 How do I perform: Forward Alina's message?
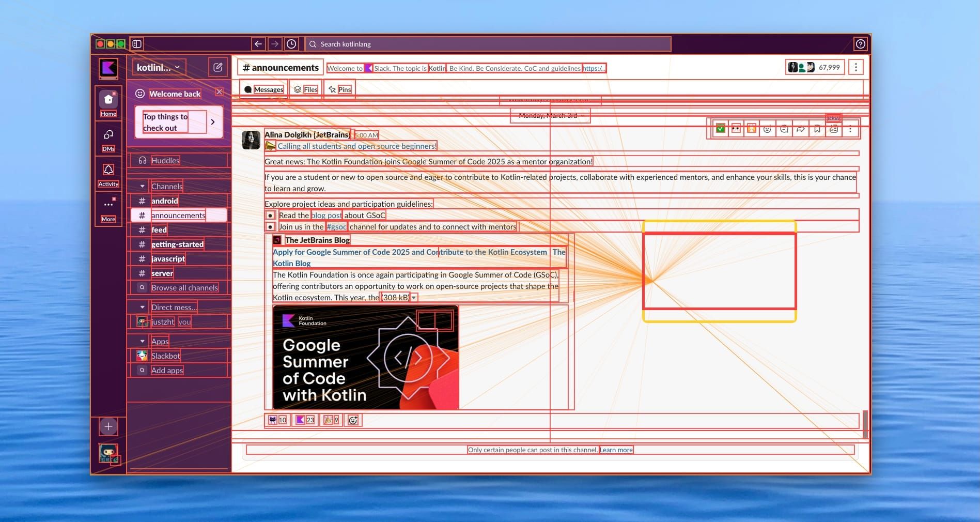click(801, 129)
